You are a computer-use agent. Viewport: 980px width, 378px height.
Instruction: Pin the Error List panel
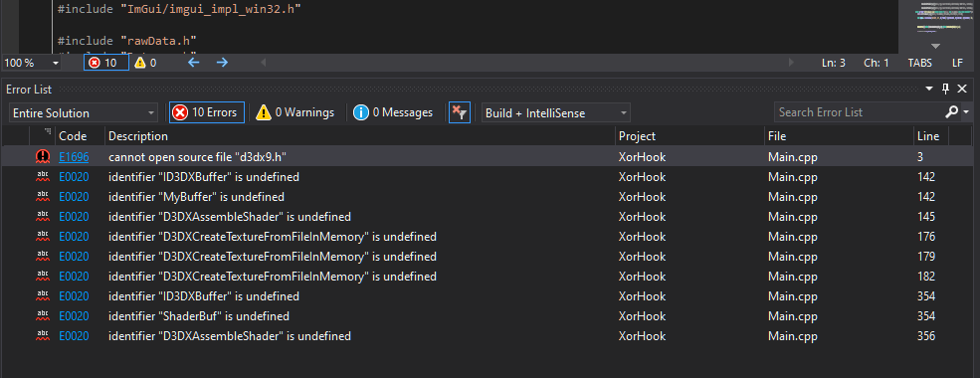tap(945, 90)
